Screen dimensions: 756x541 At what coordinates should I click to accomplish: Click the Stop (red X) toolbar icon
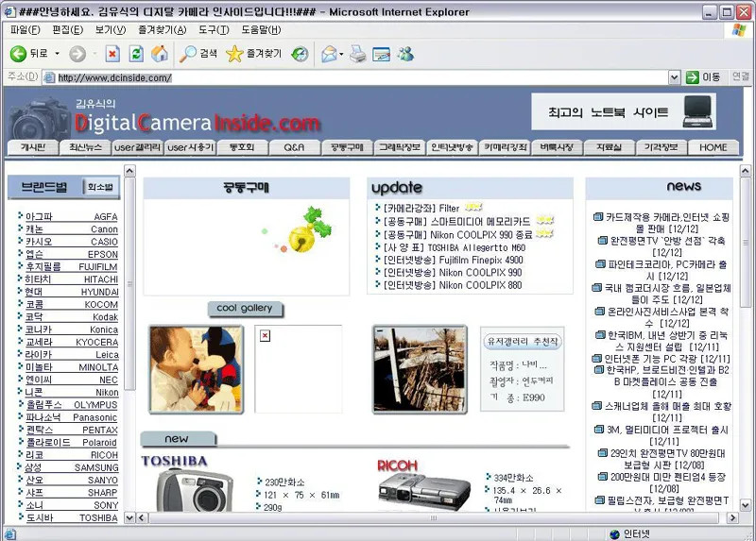(112, 54)
